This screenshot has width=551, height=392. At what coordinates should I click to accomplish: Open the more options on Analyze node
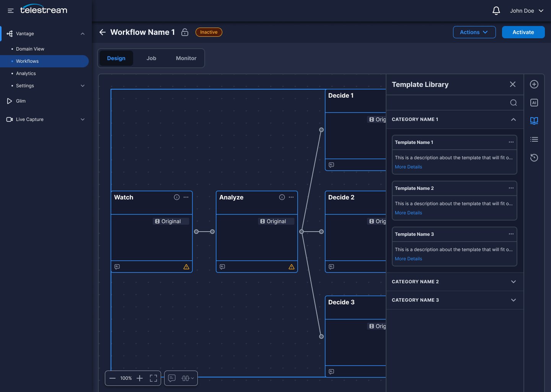pyautogui.click(x=291, y=197)
